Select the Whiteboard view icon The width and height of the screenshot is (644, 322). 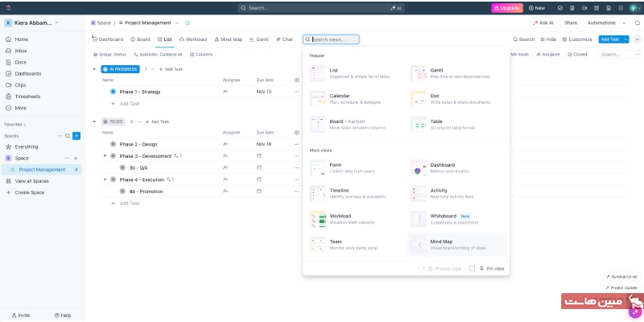(x=419, y=220)
